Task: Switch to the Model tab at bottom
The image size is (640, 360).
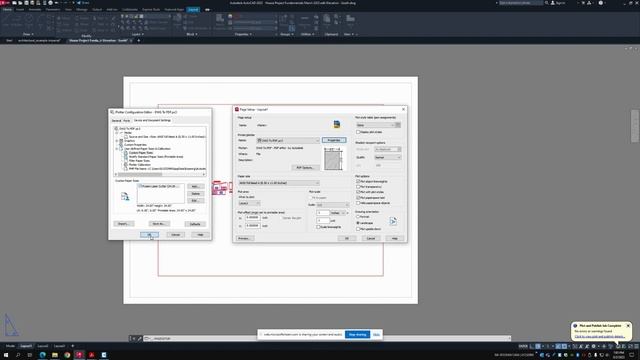Action: [10, 346]
